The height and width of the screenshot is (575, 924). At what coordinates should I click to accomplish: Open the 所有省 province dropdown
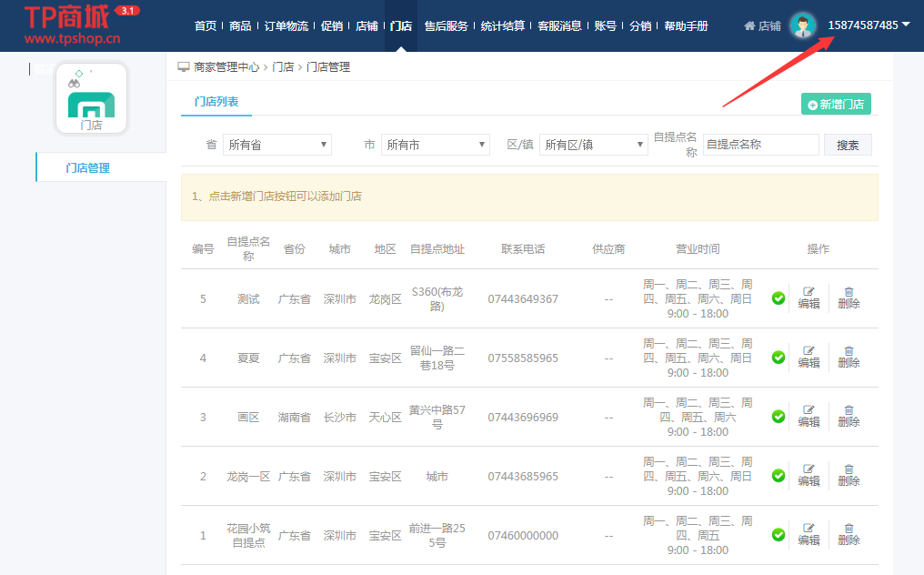pyautogui.click(x=277, y=145)
